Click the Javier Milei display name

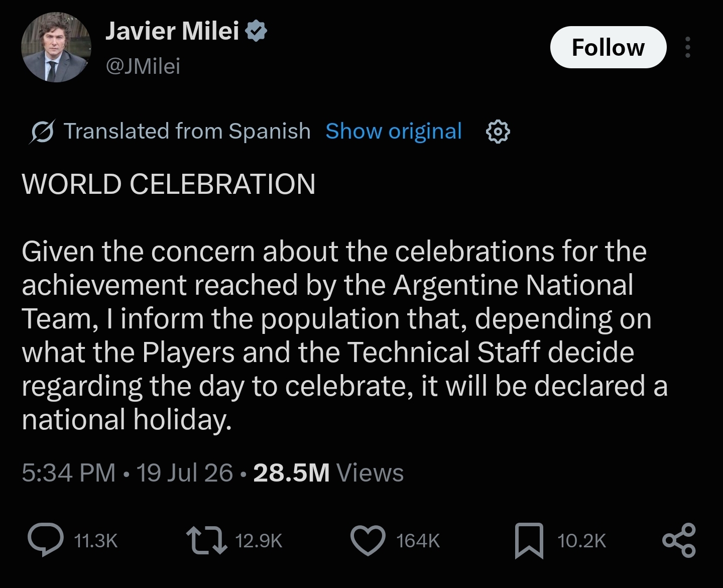tap(172, 31)
